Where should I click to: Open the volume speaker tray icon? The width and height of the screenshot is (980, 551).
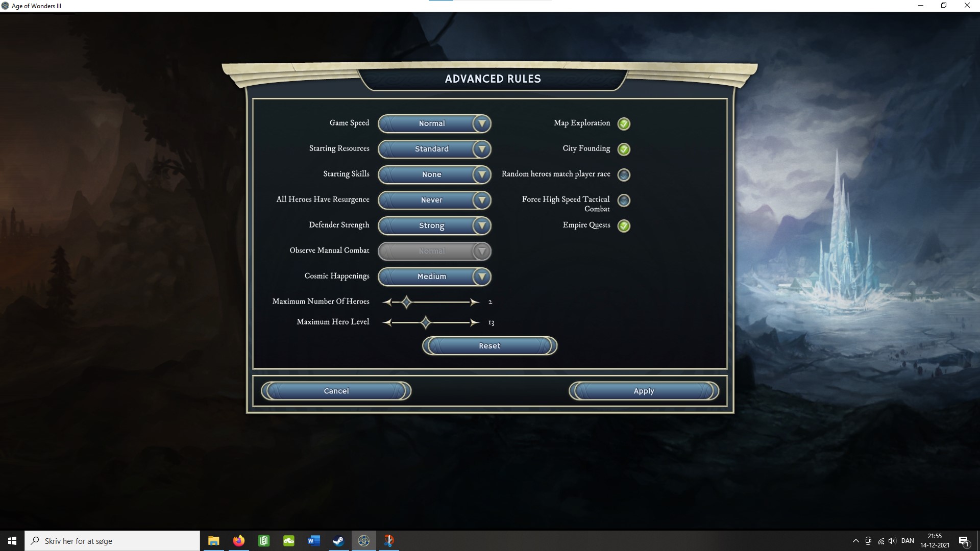892,541
